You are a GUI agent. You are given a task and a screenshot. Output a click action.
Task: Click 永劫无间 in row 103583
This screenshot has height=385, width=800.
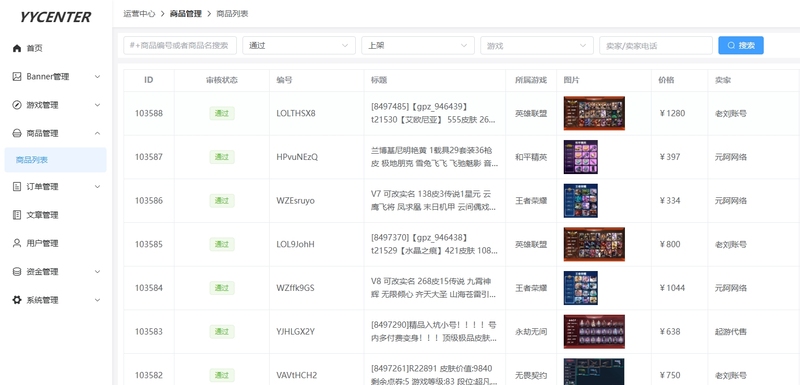click(x=531, y=331)
